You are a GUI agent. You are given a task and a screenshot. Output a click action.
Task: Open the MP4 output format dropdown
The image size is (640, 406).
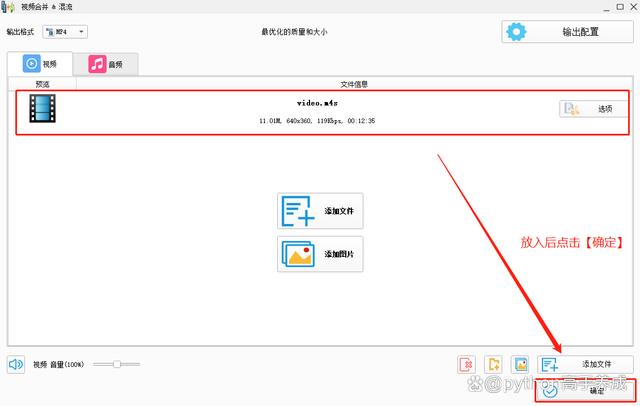66,32
